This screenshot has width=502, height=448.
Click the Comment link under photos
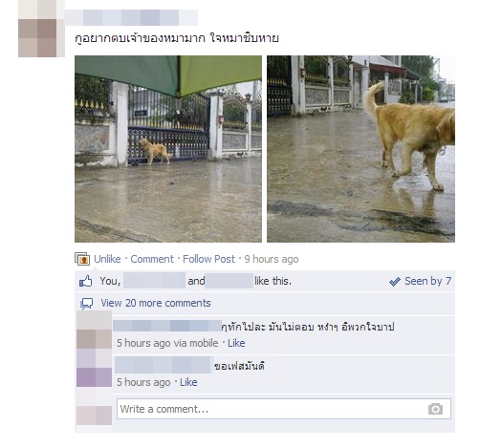[x=152, y=259]
